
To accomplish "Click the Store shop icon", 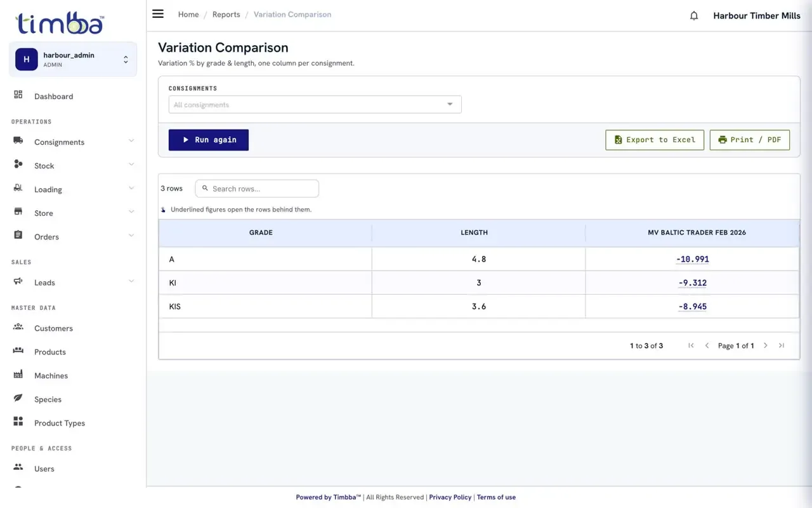I will click(18, 212).
